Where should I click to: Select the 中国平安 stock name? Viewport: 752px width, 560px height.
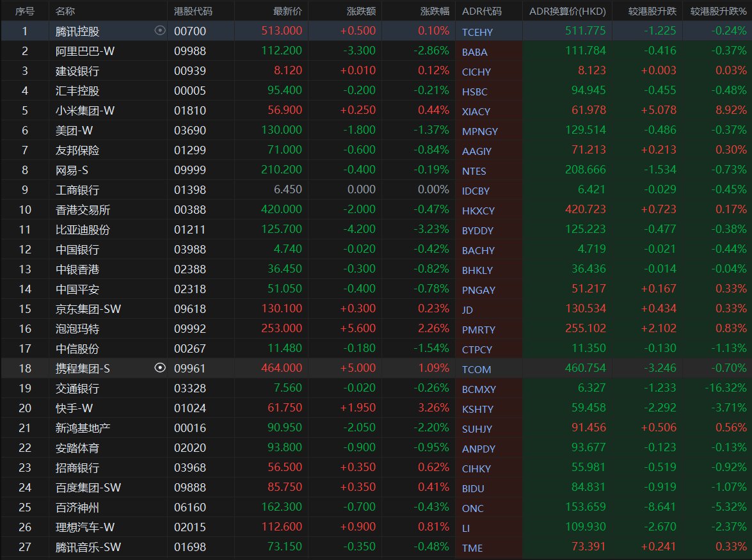[x=77, y=289]
